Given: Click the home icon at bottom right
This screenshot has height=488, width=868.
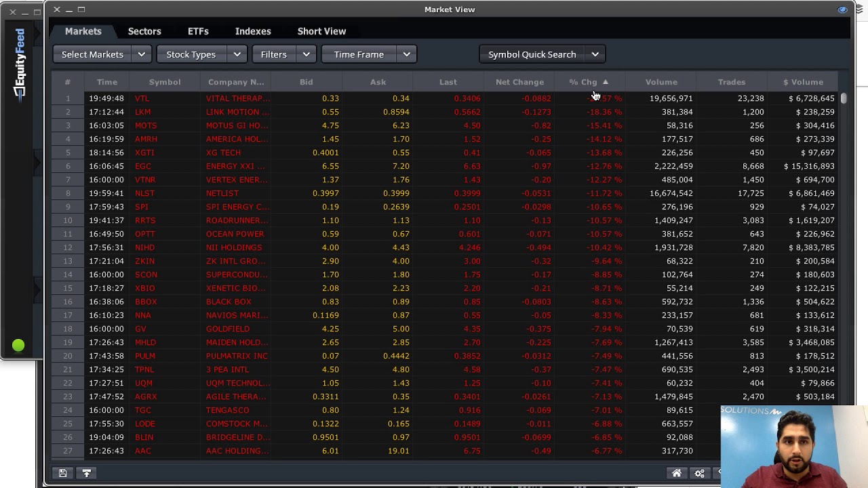Looking at the screenshot, I should (x=676, y=473).
